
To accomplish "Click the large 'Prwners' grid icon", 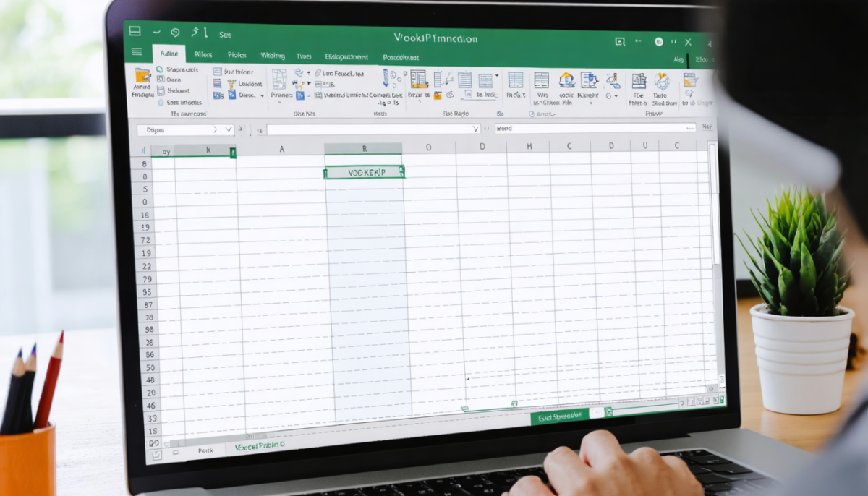I will coord(279,79).
